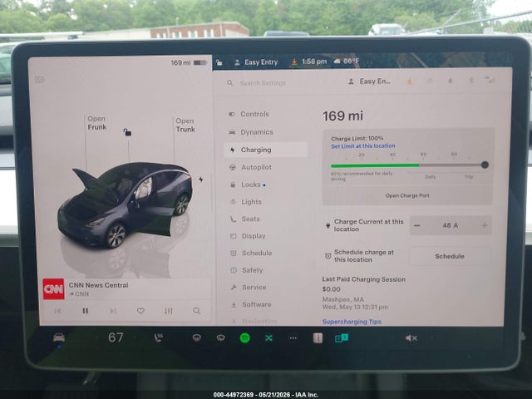The width and height of the screenshot is (532, 399).
Task: Tap the Mashpee, MA last session location
Action: tap(342, 299)
